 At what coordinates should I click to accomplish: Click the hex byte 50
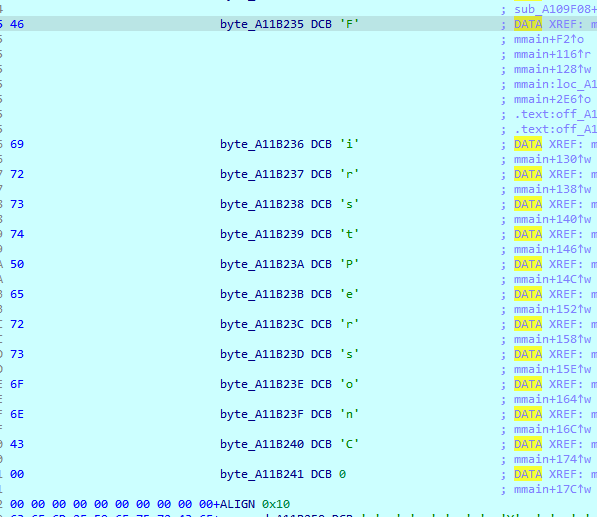[x=17, y=264]
